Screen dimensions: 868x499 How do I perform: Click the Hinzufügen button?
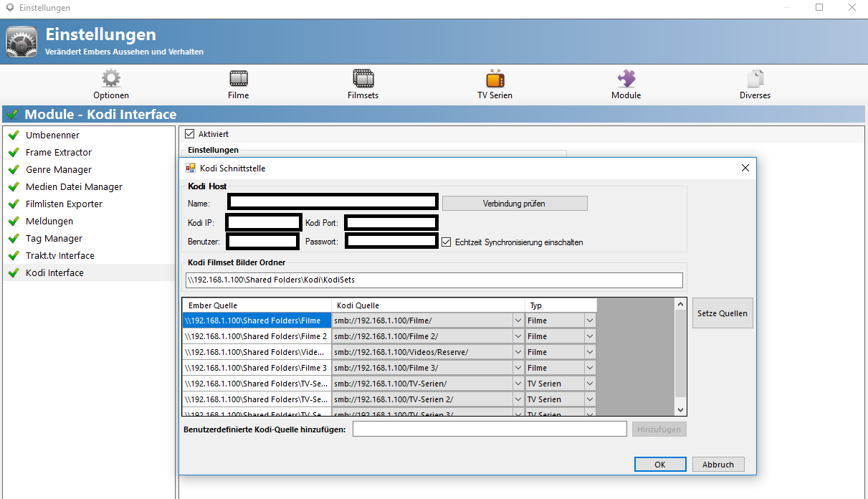[659, 429]
